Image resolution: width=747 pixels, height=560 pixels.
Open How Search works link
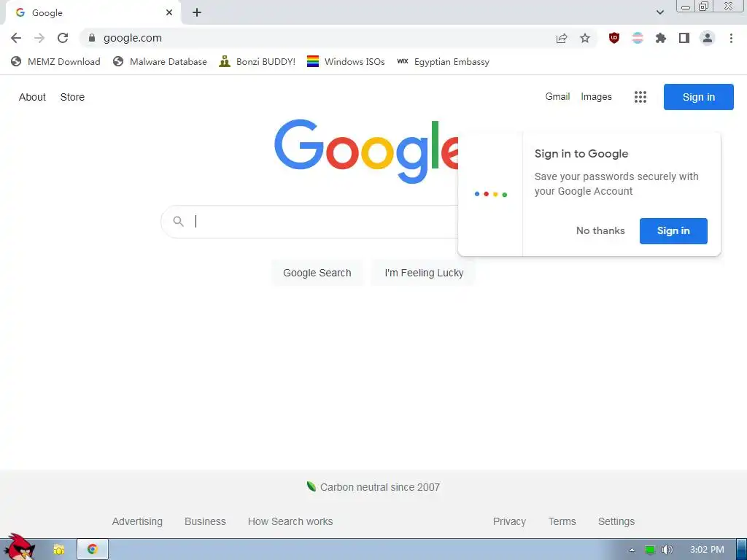coord(290,521)
